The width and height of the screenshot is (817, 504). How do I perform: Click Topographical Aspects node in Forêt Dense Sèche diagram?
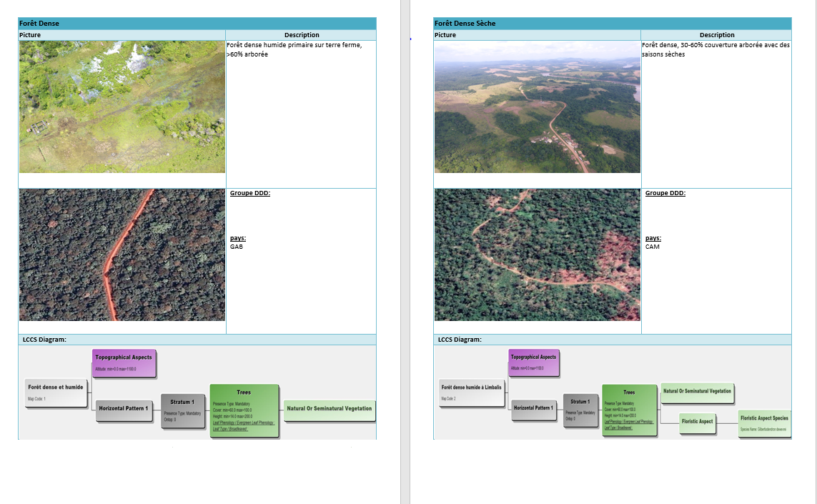[534, 363]
